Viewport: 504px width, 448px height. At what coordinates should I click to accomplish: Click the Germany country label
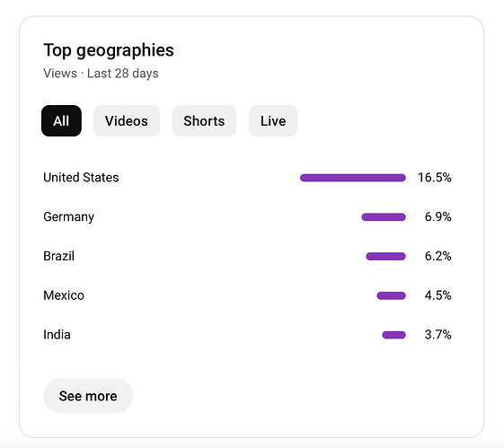69,217
